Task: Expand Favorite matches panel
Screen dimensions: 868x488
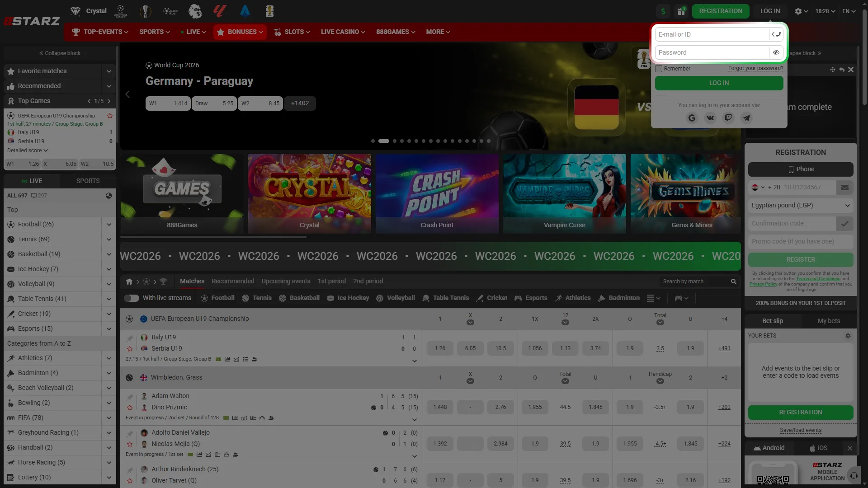Action: [109, 71]
